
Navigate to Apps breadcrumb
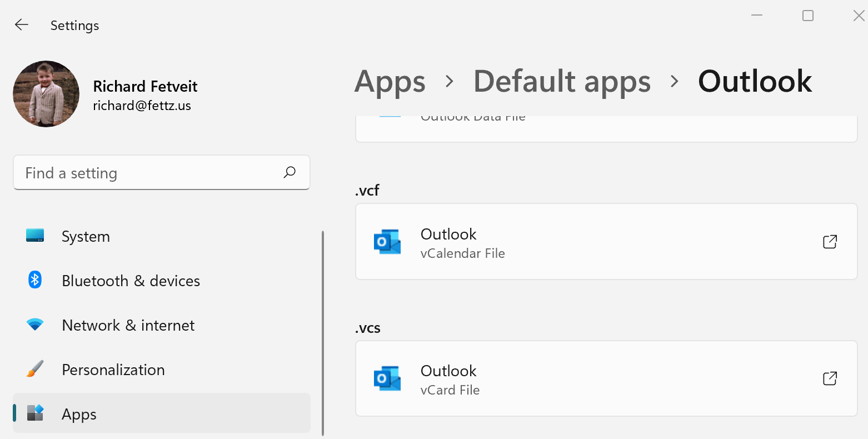click(390, 82)
